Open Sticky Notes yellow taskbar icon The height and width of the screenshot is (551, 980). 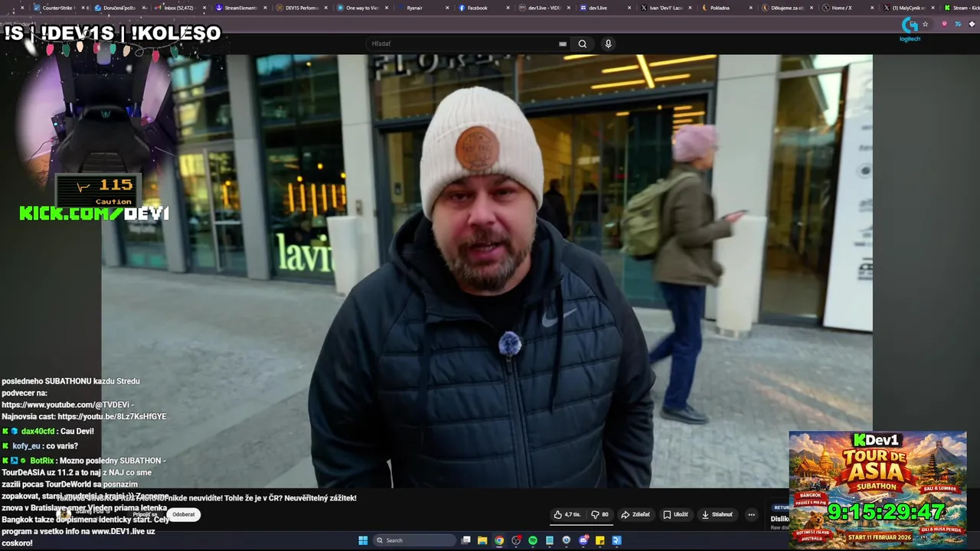pyautogui.click(x=600, y=540)
